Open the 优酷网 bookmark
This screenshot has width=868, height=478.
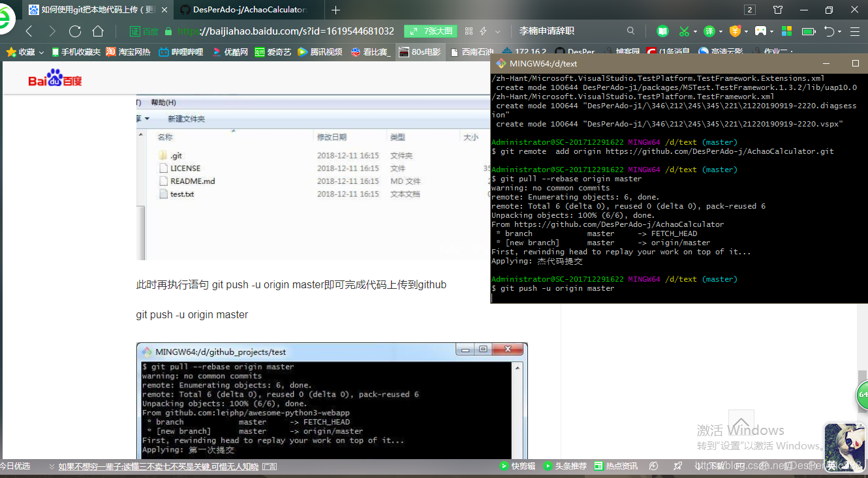231,52
